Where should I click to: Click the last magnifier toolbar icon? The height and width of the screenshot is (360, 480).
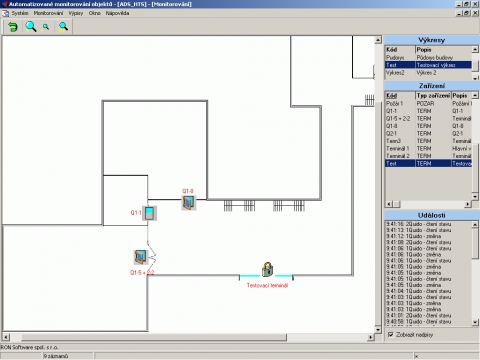coord(63,27)
